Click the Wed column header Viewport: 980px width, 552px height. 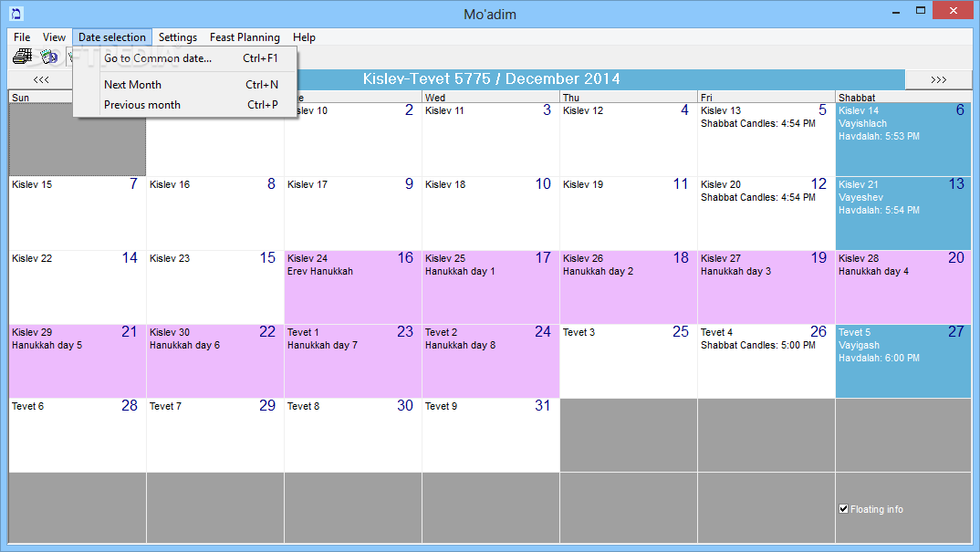[491, 98]
